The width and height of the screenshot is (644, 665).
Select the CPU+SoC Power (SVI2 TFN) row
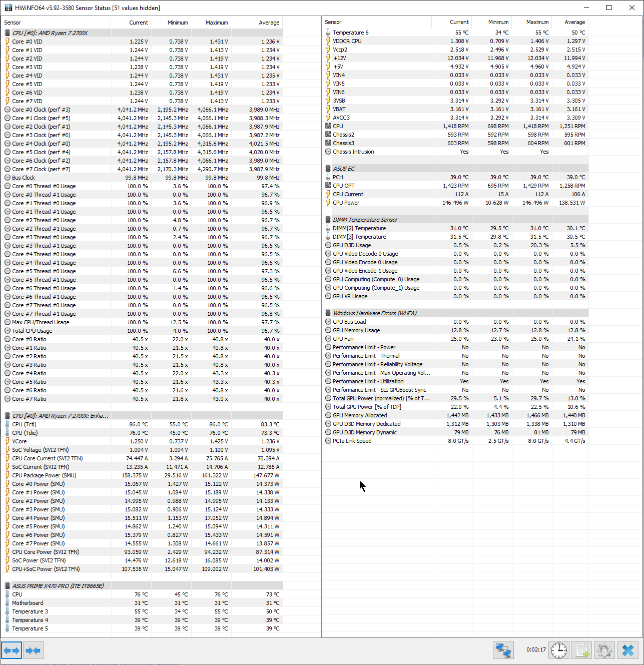click(x=142, y=569)
